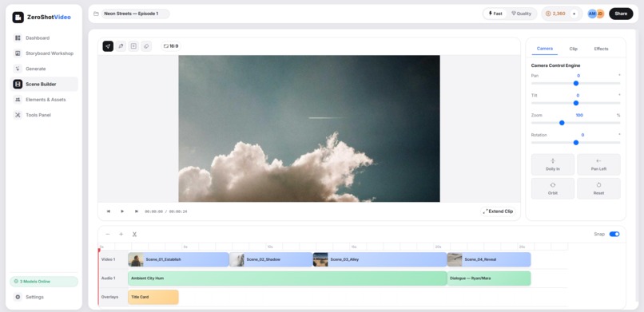Switch to the Camera tab
Image resolution: width=644 pixels, height=312 pixels.
tap(545, 49)
